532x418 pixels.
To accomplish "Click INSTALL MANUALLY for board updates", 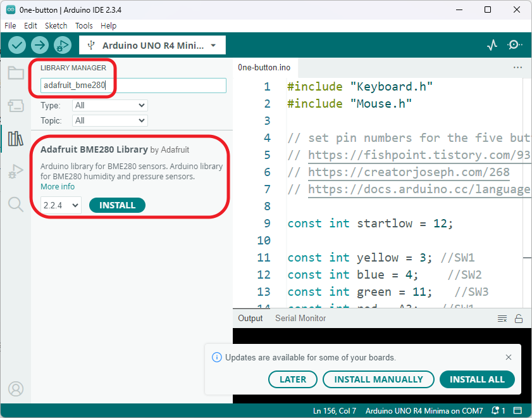I will [378, 379].
